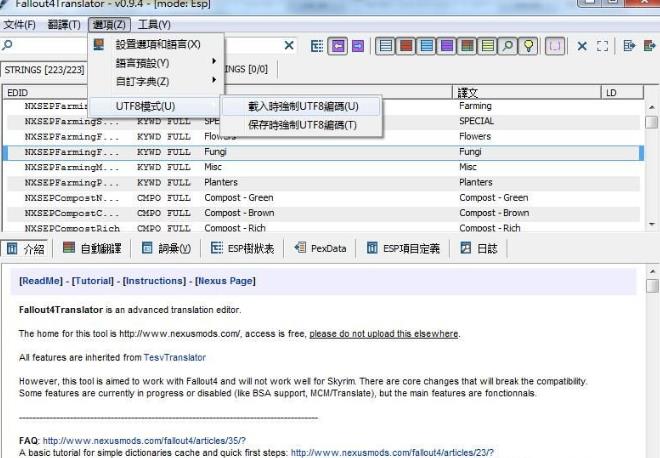The height and width of the screenshot is (458, 660).
Task: Open the [Nexus Page] link
Action: click(225, 281)
